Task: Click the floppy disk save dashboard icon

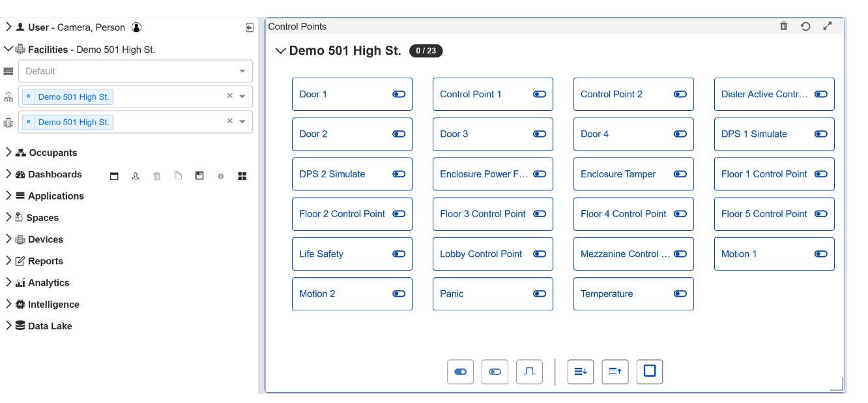Action: click(199, 176)
